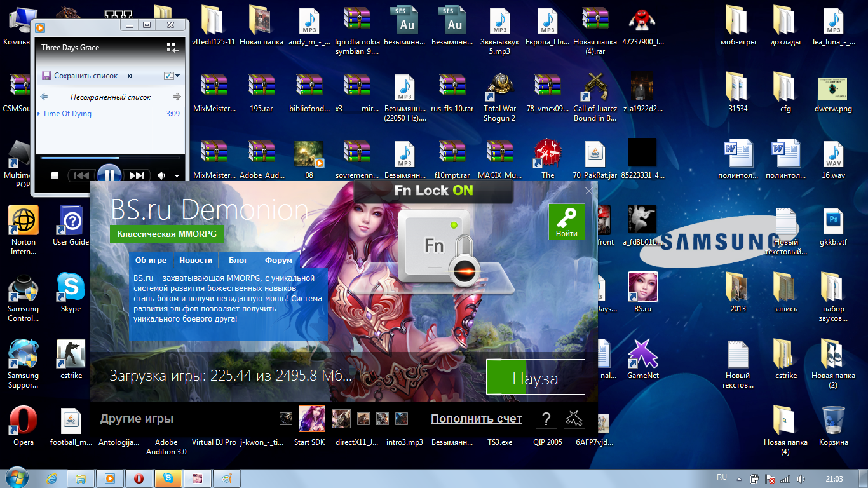The height and width of the screenshot is (488, 868).
Task: Open the доклады folder
Action: click(x=785, y=25)
